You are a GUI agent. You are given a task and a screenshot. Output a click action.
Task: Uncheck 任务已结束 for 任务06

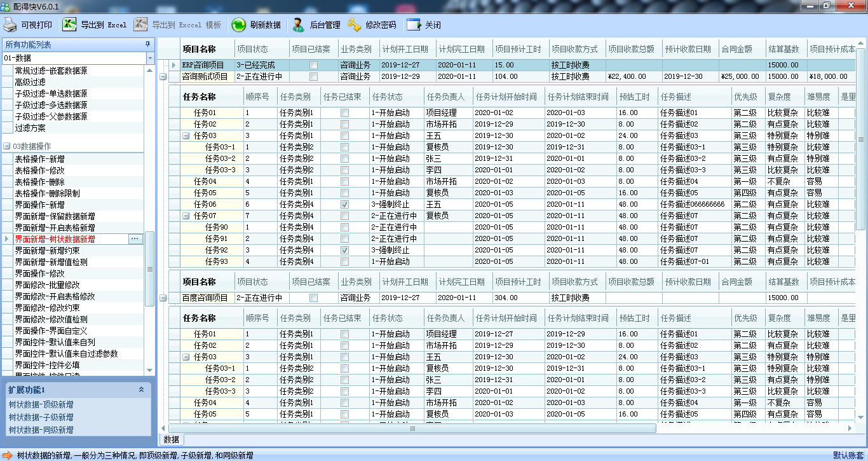[x=344, y=205]
